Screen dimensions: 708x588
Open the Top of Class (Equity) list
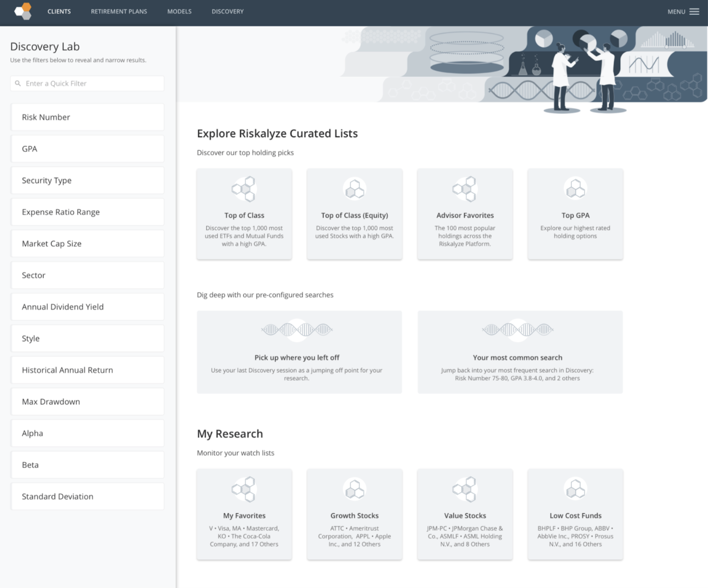[x=354, y=214]
